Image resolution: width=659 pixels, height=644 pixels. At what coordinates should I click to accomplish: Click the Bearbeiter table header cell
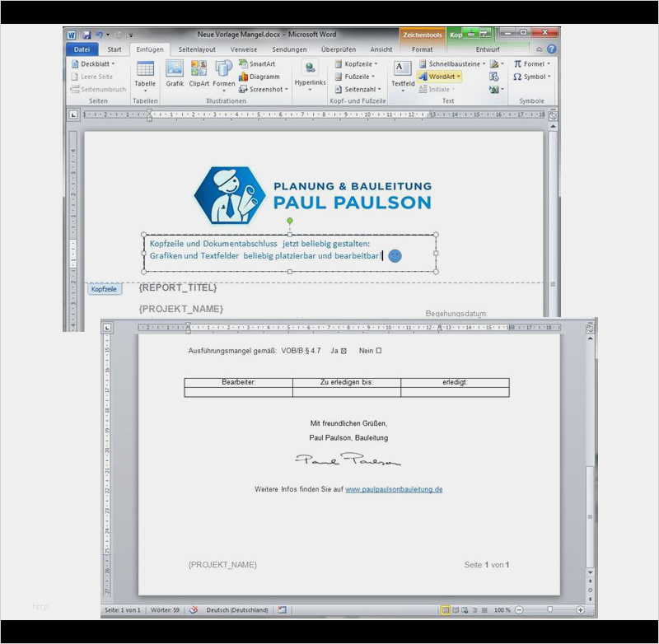pos(238,382)
